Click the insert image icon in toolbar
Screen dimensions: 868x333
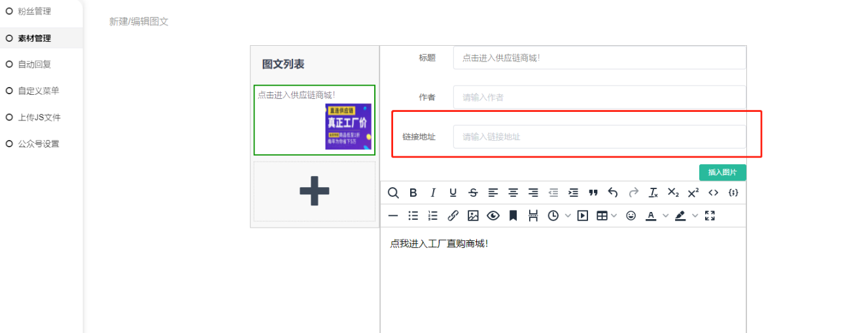tap(473, 216)
